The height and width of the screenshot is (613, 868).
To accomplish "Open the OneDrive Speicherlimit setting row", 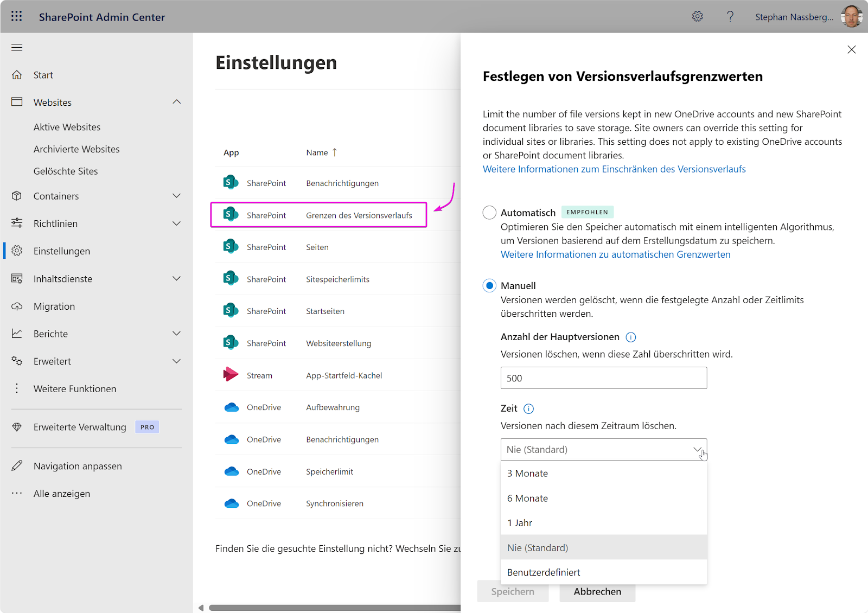I will 337,471.
